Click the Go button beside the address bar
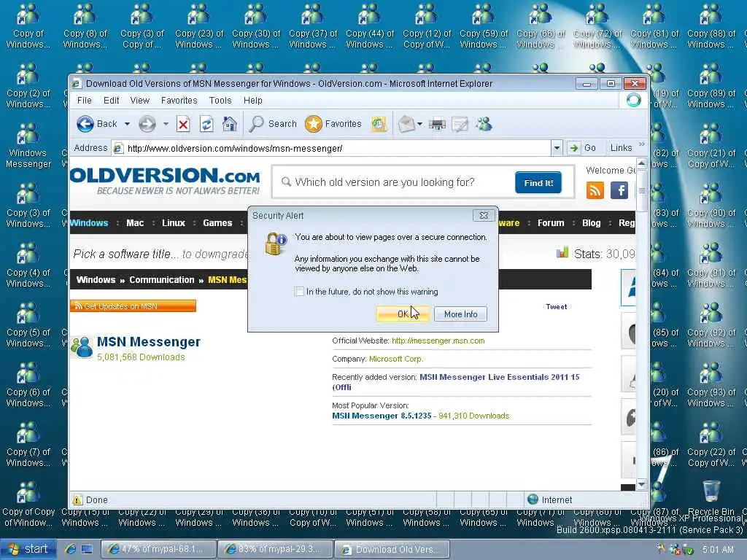747x560 pixels. pos(582,148)
